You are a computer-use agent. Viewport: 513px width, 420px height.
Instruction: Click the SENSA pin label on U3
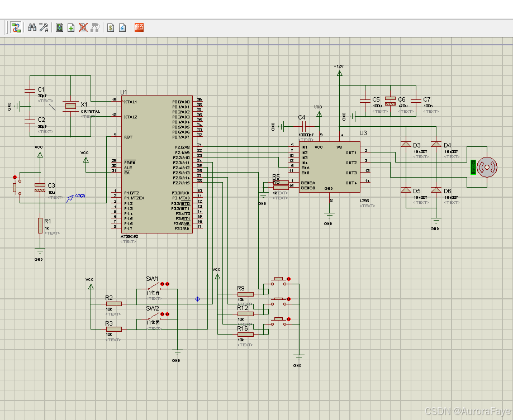click(308, 183)
